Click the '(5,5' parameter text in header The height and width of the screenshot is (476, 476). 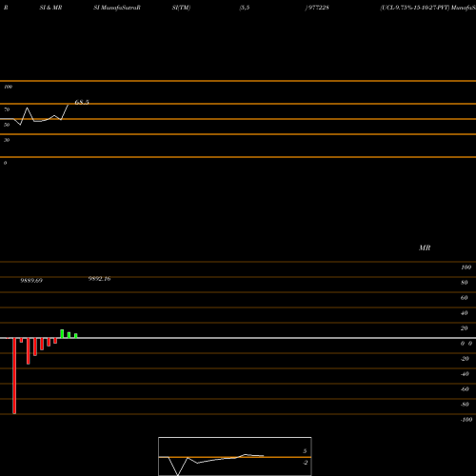click(x=245, y=8)
